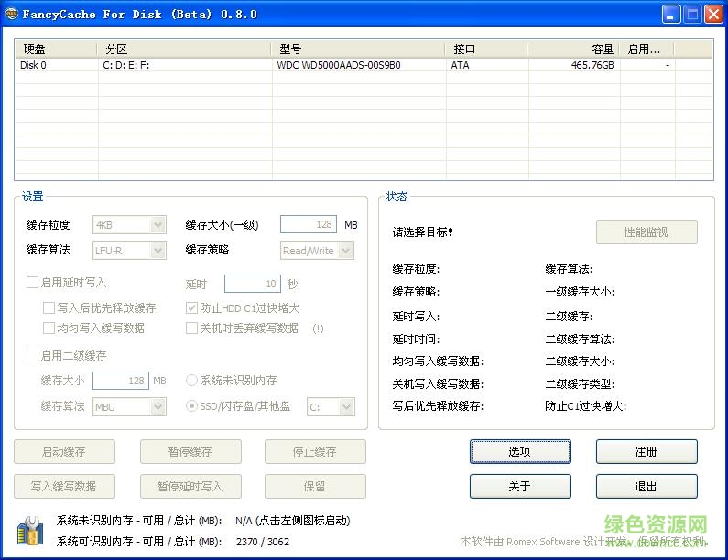Expand the C: drive letter dropdown

tap(331, 406)
